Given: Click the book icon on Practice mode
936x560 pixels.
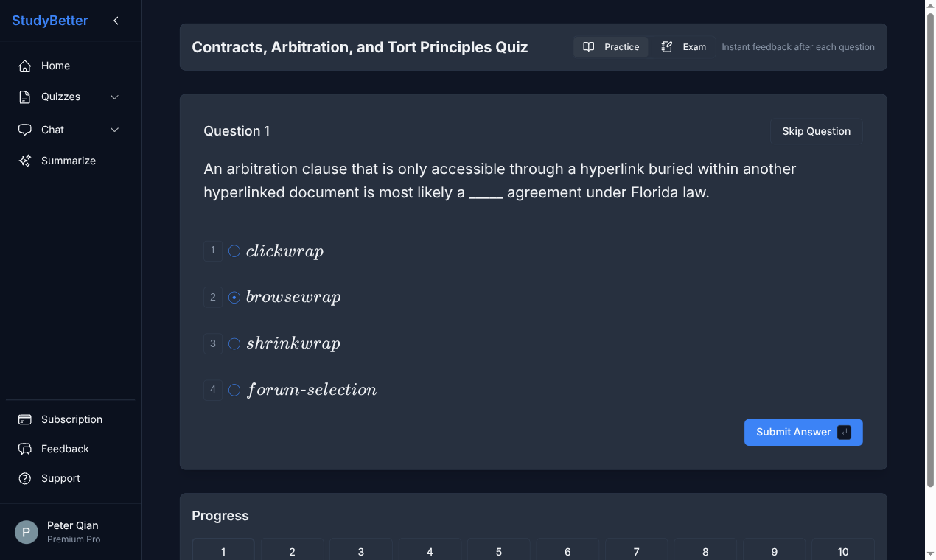Looking at the screenshot, I should tap(589, 46).
